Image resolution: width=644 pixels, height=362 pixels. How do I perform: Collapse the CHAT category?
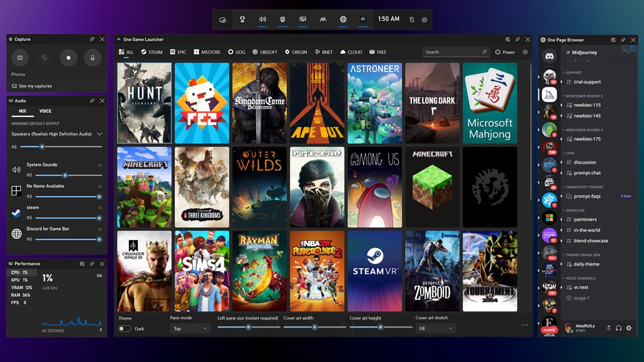pyautogui.click(x=569, y=153)
